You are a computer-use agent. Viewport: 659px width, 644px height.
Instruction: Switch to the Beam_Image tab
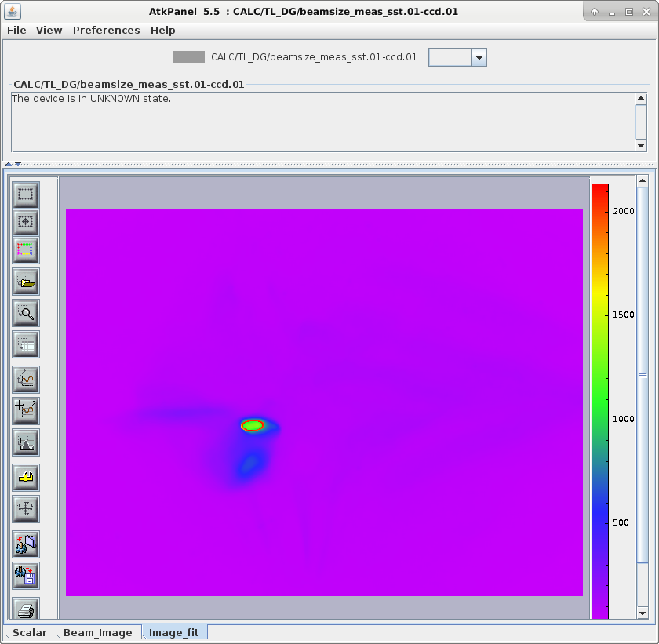point(97,632)
